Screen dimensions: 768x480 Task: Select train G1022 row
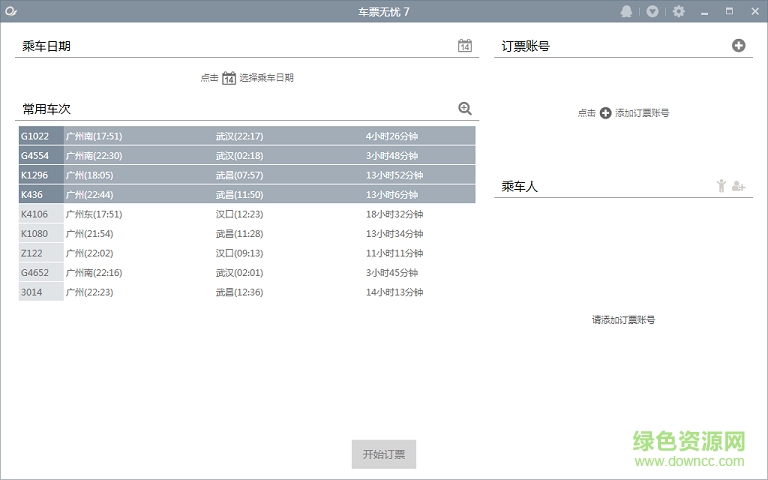pyautogui.click(x=247, y=136)
